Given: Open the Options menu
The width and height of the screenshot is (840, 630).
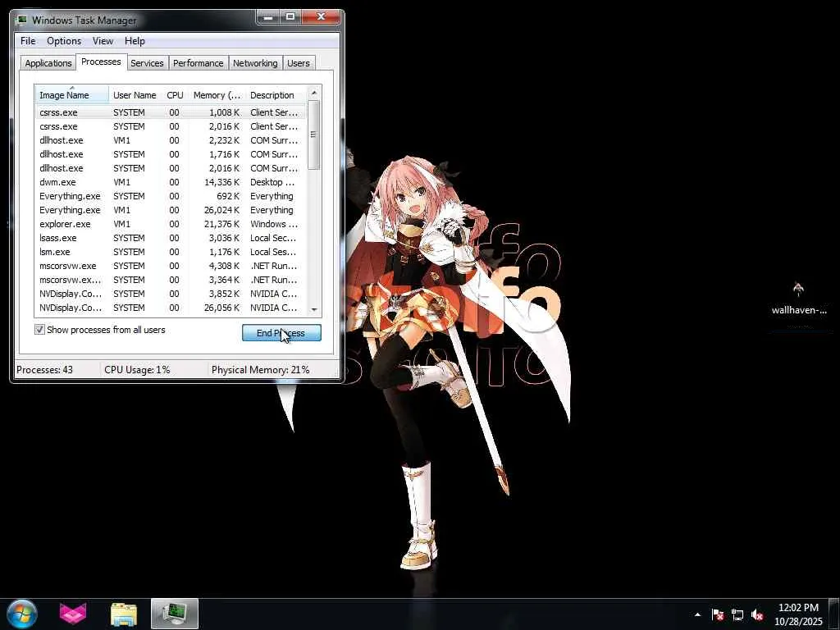Looking at the screenshot, I should (64, 41).
